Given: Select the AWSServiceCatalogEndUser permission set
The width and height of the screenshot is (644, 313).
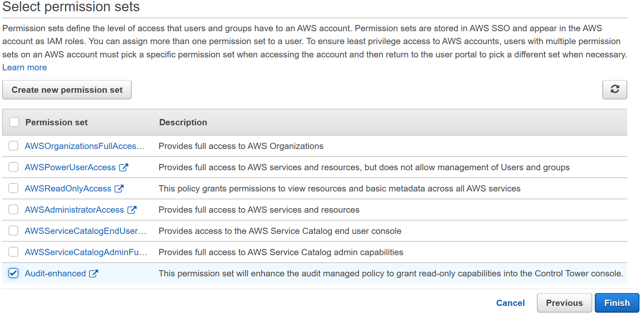Looking at the screenshot, I should pyautogui.click(x=13, y=231).
